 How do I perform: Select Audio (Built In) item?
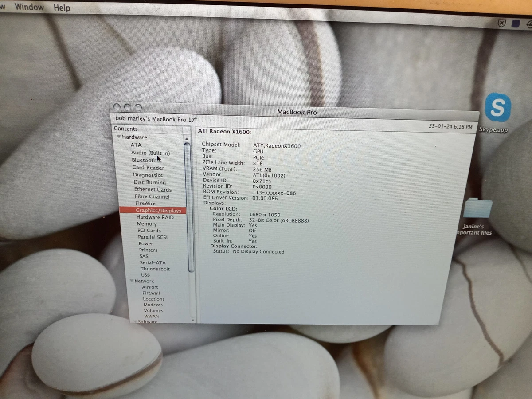(x=150, y=153)
